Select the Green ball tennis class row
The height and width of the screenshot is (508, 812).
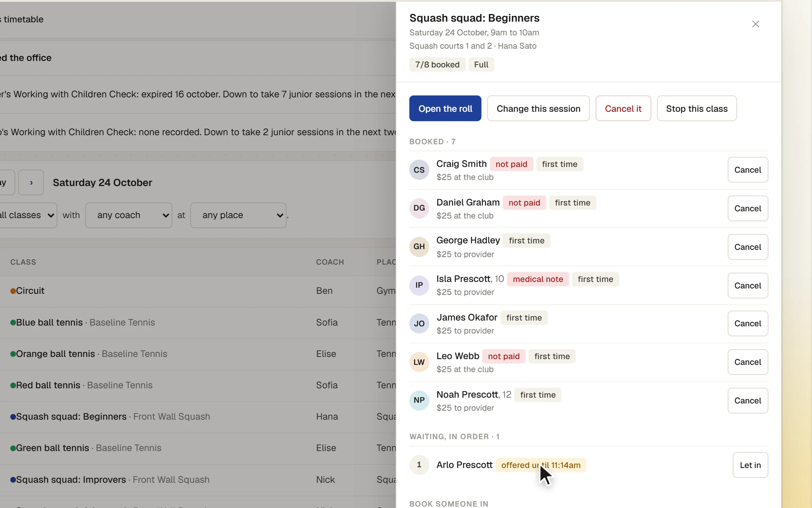pos(198,448)
